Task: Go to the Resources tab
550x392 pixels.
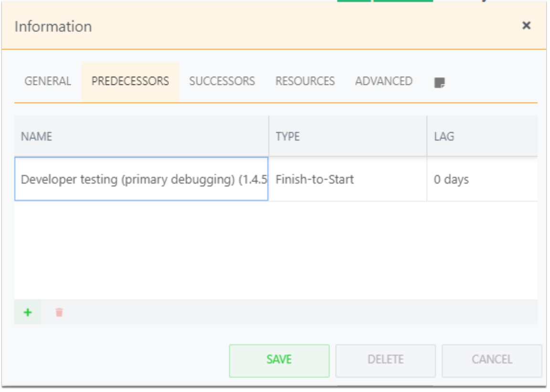Action: coord(305,81)
